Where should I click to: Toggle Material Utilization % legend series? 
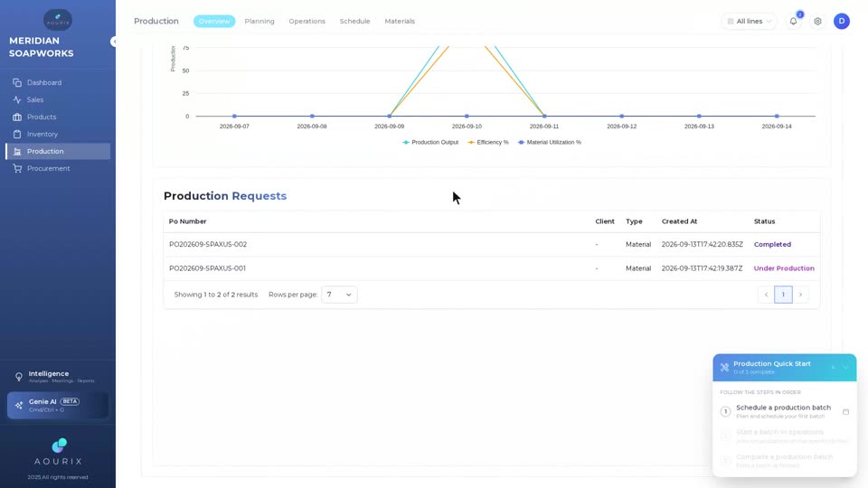(x=549, y=142)
